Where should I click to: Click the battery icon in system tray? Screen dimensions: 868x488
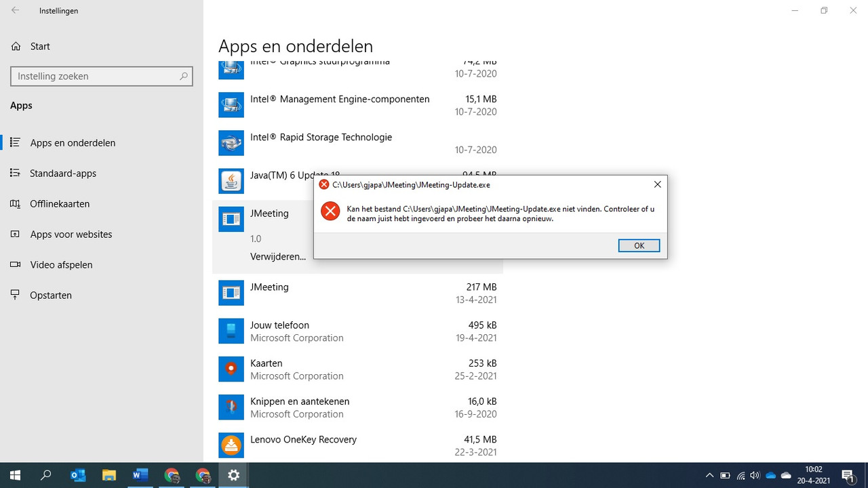[x=725, y=476]
